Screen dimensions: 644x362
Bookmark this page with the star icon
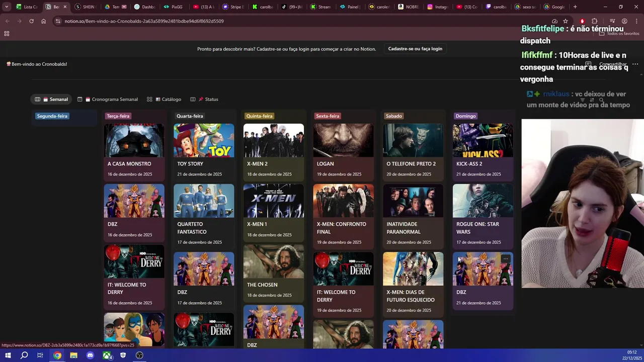point(566,21)
